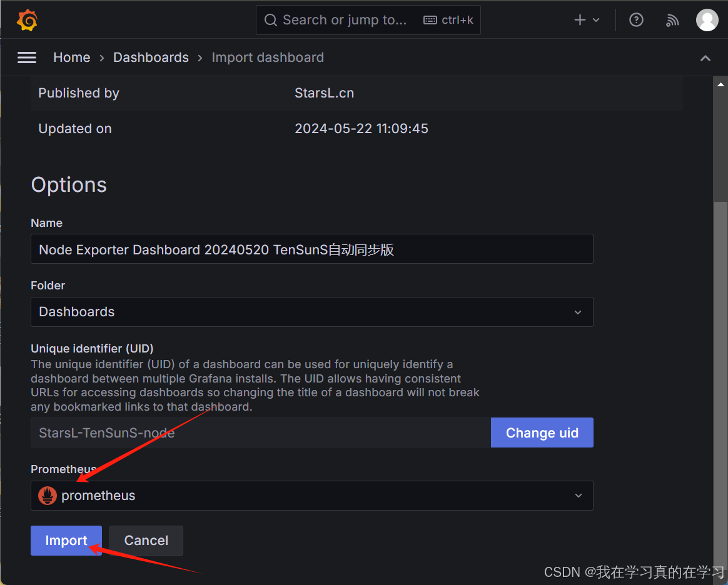Go to Dashboards breadcrumb

click(x=151, y=57)
